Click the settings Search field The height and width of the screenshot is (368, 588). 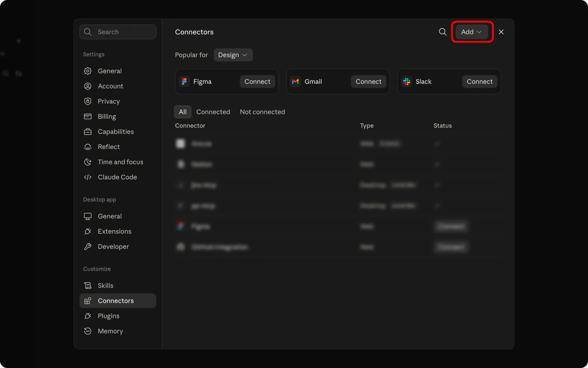[118, 32]
